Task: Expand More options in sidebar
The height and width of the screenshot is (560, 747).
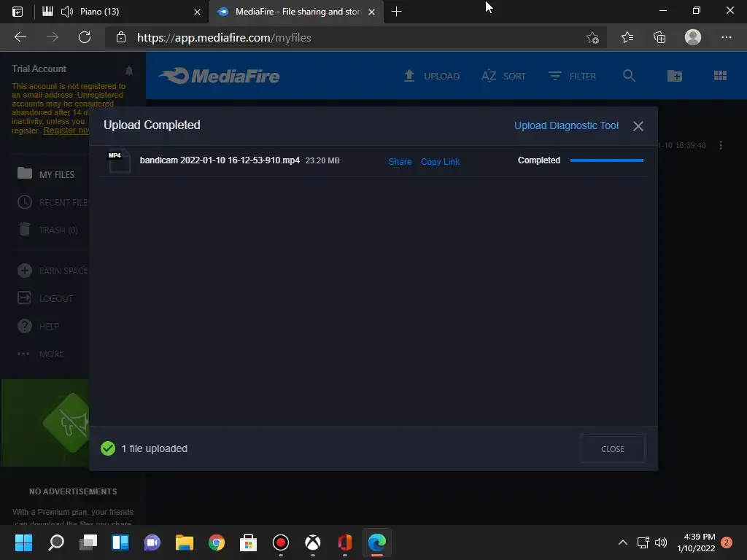Action: click(x=41, y=354)
